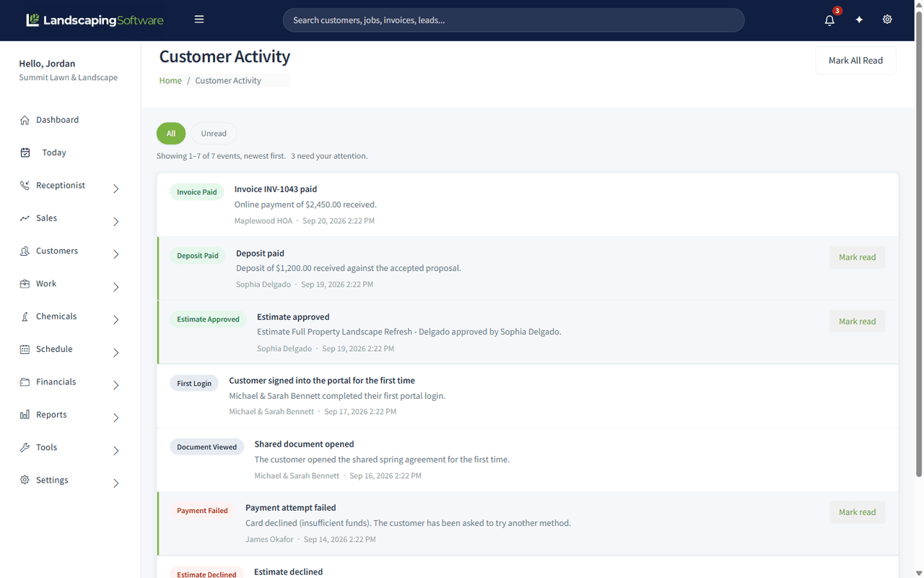Click the Mark All Read button
Image resolution: width=924 pixels, height=578 pixels.
(855, 61)
